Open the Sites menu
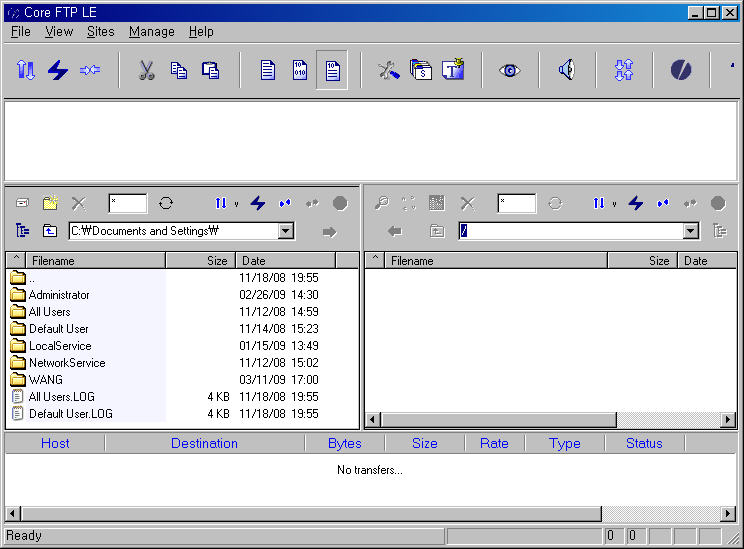This screenshot has width=744, height=549. (101, 32)
